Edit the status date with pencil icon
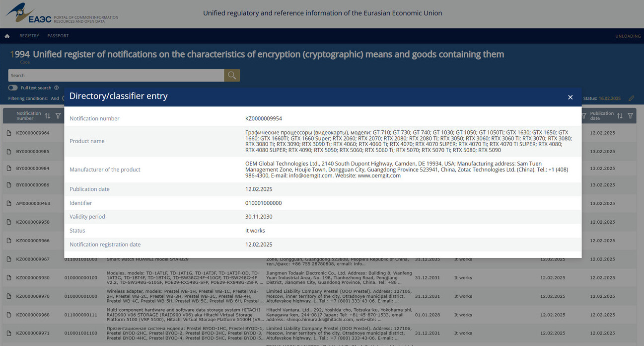 point(631,98)
